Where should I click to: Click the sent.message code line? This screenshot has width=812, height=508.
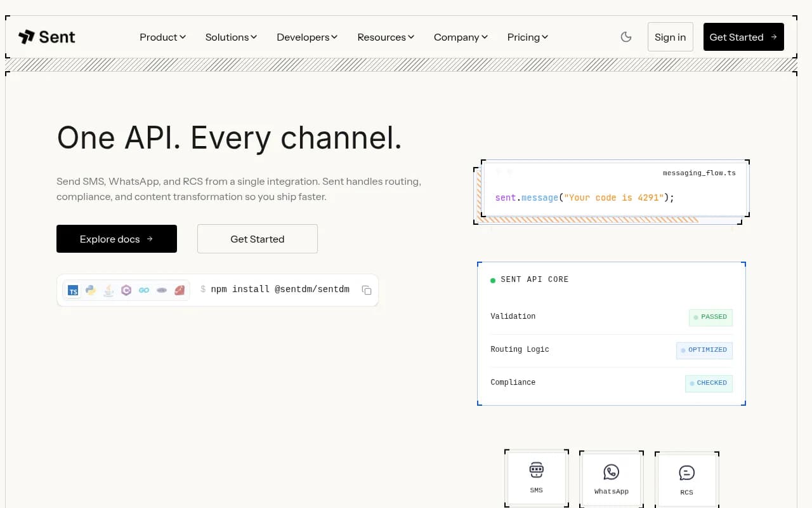point(585,197)
